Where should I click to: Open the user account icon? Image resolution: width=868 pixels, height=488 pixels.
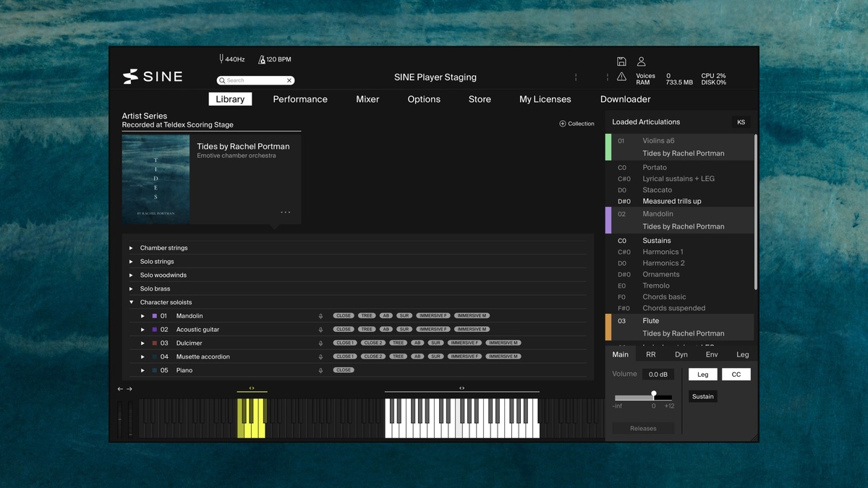(x=641, y=62)
